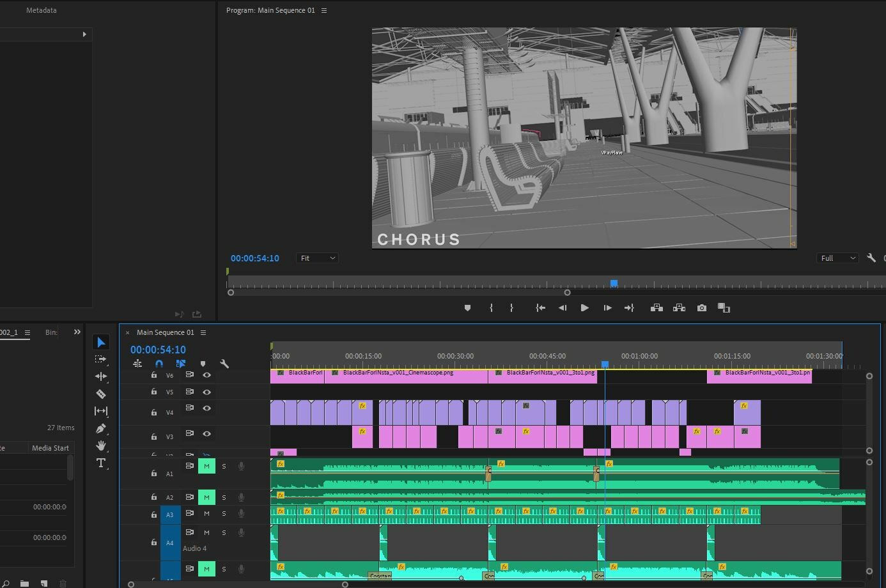This screenshot has width=886, height=588.
Task: Click the timeline timecode 00:00:54:10
Action: [x=158, y=350]
